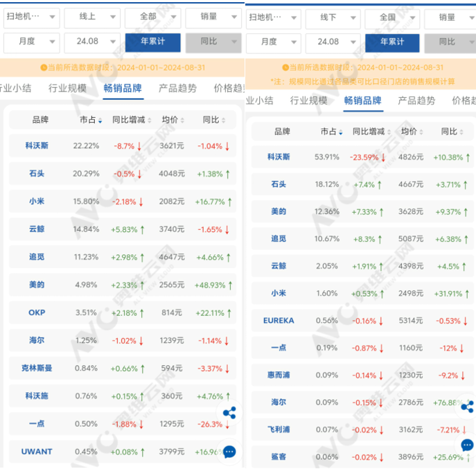476x469 pixels.
Task: Open 海尔 brand link in left table
Action: (37, 341)
